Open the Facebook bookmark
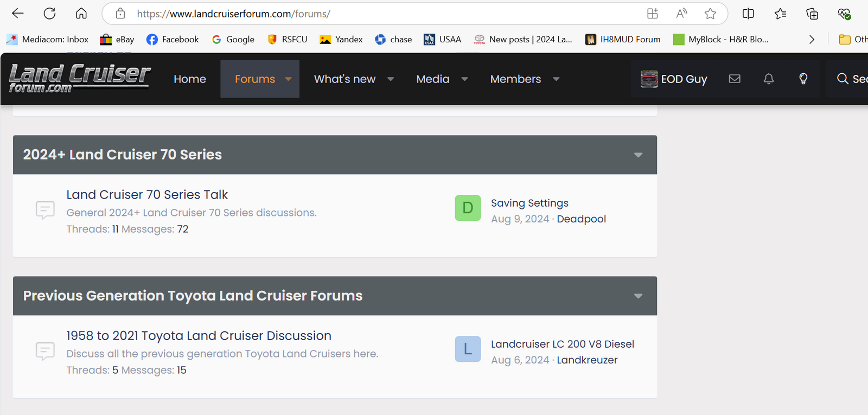Image resolution: width=868 pixels, height=415 pixels. click(173, 39)
